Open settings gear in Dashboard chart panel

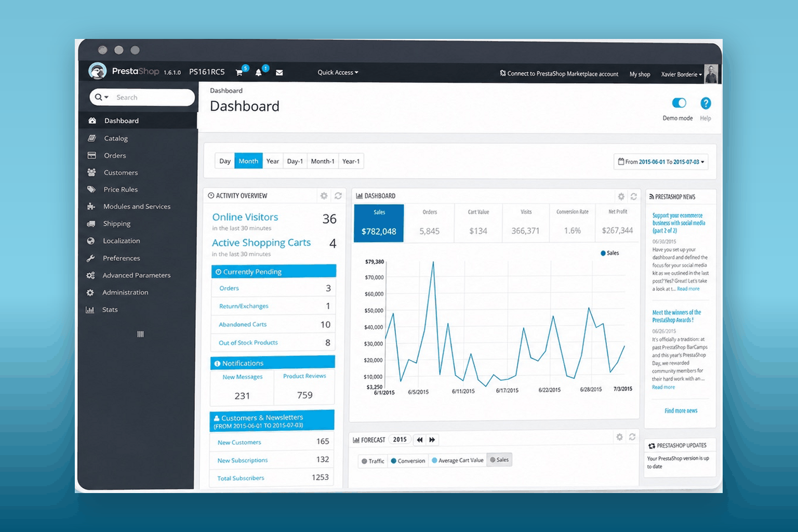pyautogui.click(x=621, y=196)
